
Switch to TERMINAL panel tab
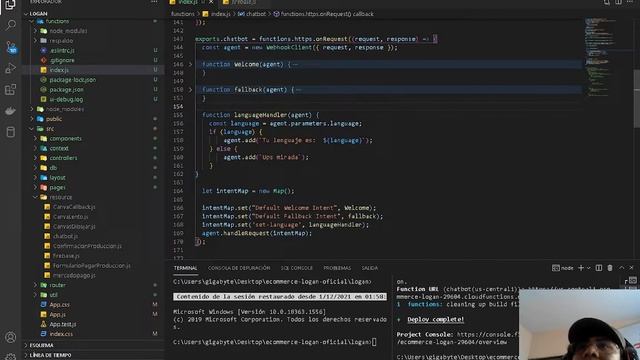(185, 268)
